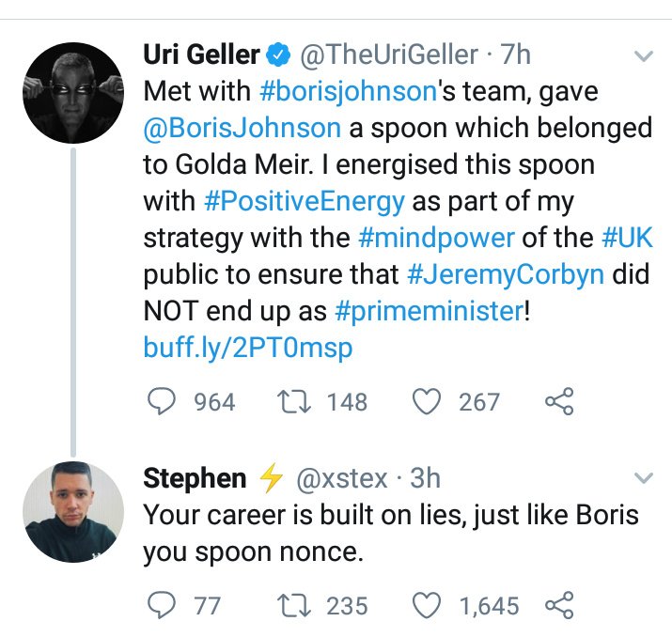Open the @xstex user handle
Viewport: 672px width, 637px height.
(342, 478)
